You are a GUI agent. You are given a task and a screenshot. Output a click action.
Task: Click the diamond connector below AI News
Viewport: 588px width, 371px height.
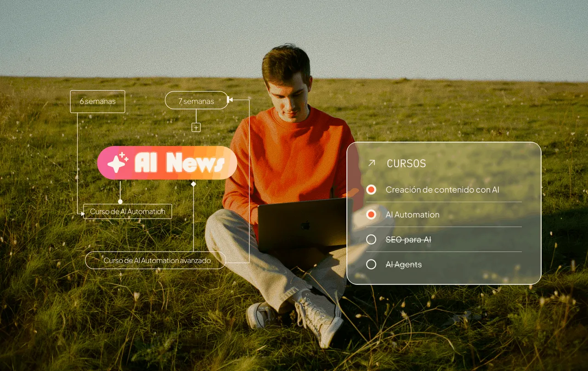click(x=193, y=184)
